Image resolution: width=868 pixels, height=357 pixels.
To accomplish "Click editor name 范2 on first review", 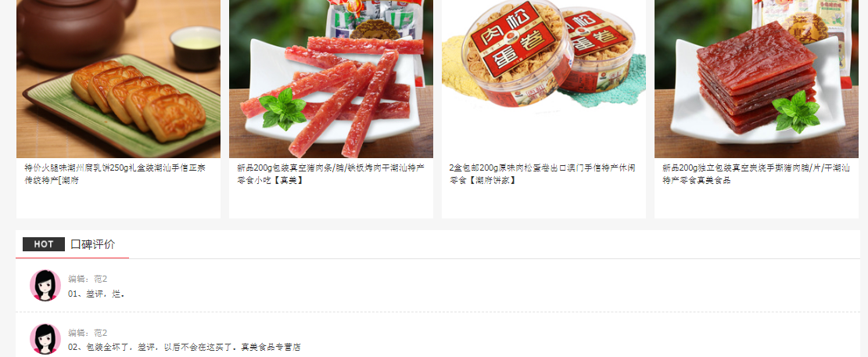I will tap(101, 279).
